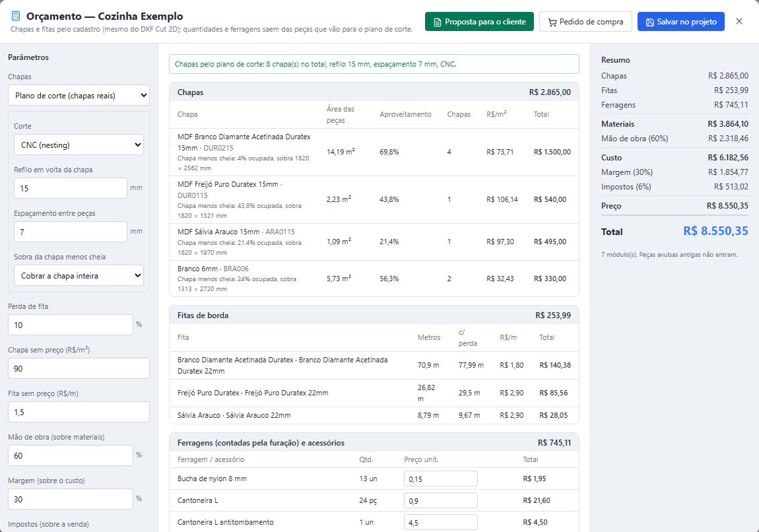Viewport: 759px width, 532px height.
Task: Click the Ferragens e acessórios section header
Action: point(374,442)
